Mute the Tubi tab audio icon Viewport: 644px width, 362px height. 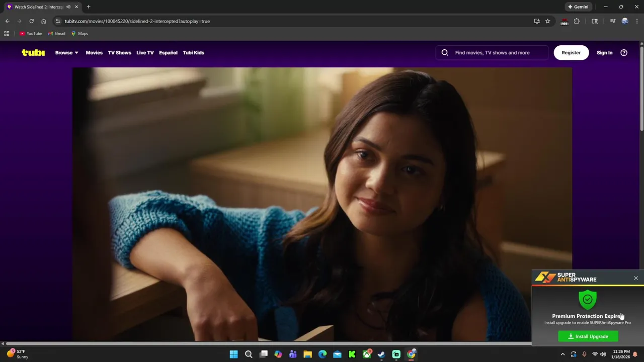(68, 7)
